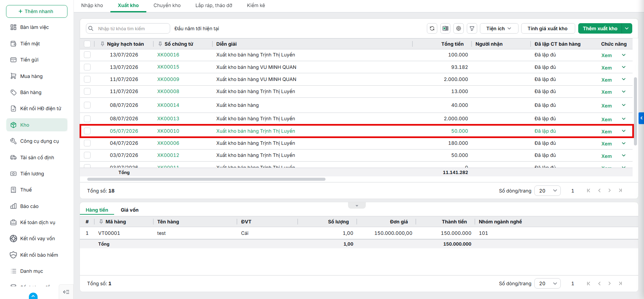Expand actions chevron for row XK00010
The width and height of the screenshot is (644, 299).
(624, 131)
